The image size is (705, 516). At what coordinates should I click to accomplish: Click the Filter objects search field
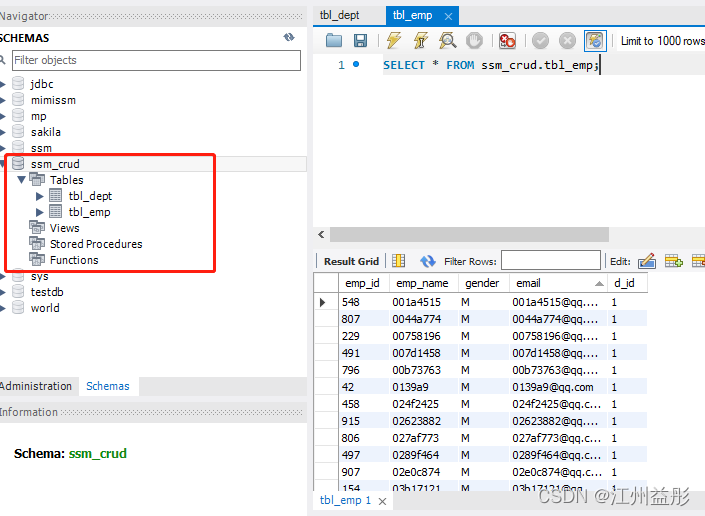(156, 60)
